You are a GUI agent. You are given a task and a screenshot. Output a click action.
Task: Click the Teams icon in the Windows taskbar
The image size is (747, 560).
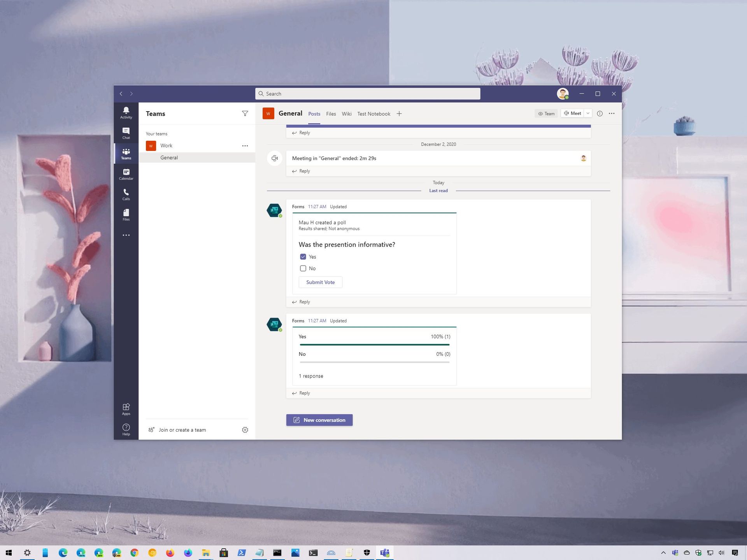[384, 553]
